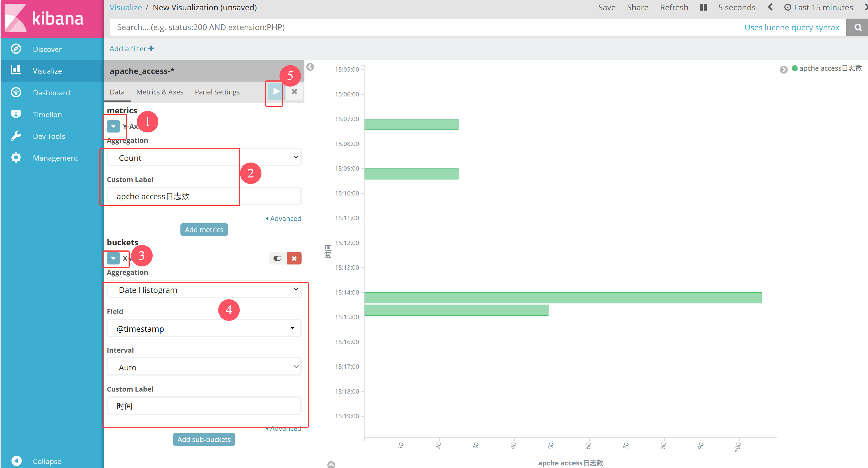Image resolution: width=868 pixels, height=468 pixels.
Task: Click the green legend color dot
Action: tap(794, 68)
